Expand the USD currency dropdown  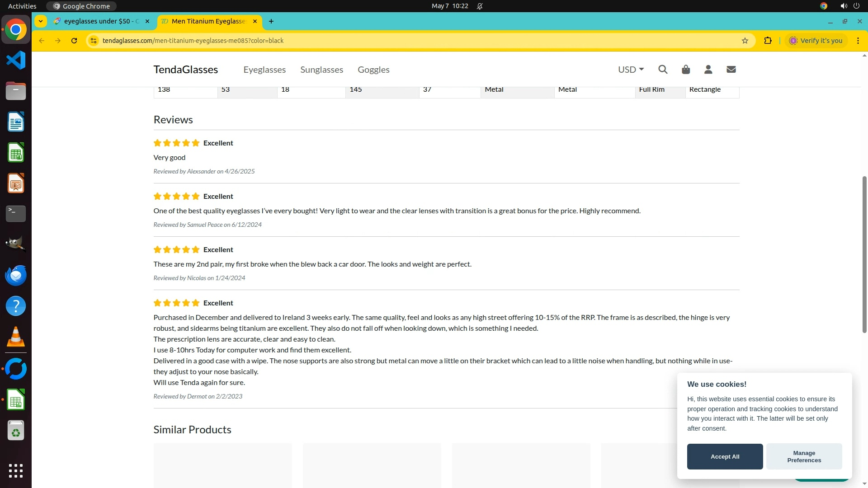[631, 70]
